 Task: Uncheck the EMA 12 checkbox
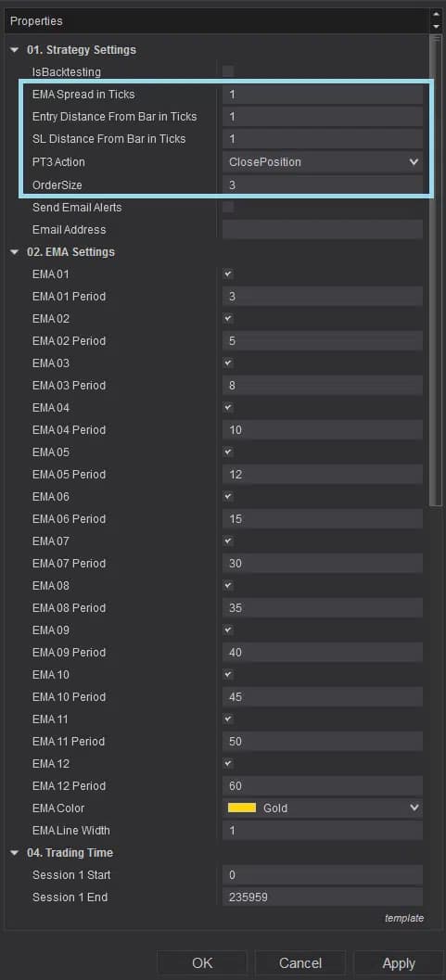228,764
